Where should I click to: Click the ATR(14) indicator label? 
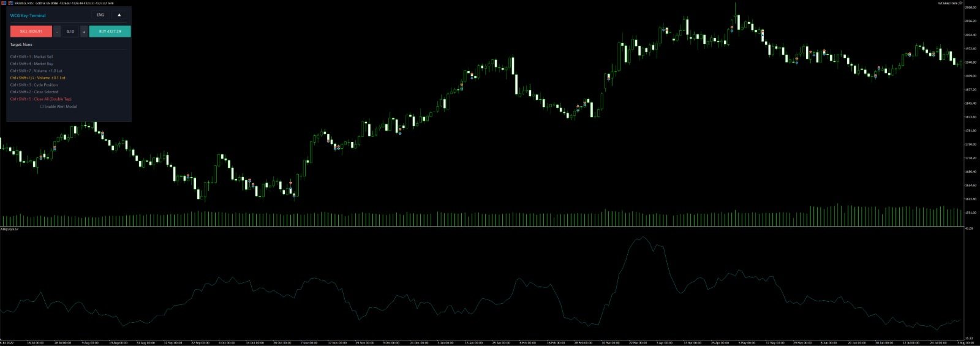click(x=9, y=229)
